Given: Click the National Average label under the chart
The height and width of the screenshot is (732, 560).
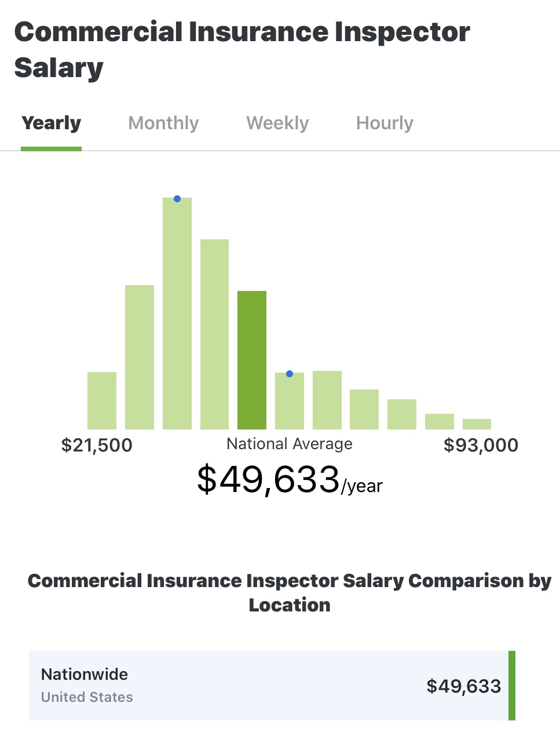Looking at the screenshot, I should coord(290,444).
